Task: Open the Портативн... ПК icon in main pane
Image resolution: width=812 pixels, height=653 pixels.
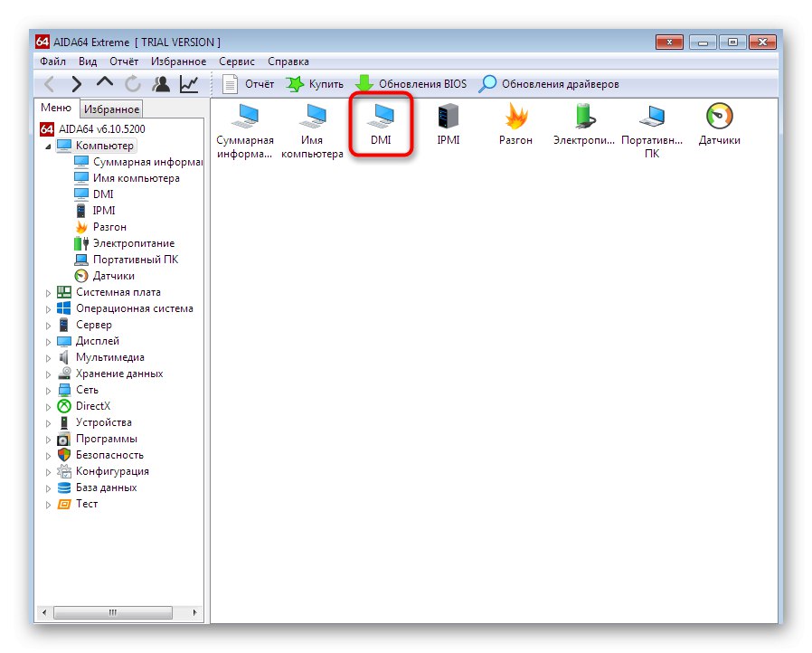Action: [652, 131]
